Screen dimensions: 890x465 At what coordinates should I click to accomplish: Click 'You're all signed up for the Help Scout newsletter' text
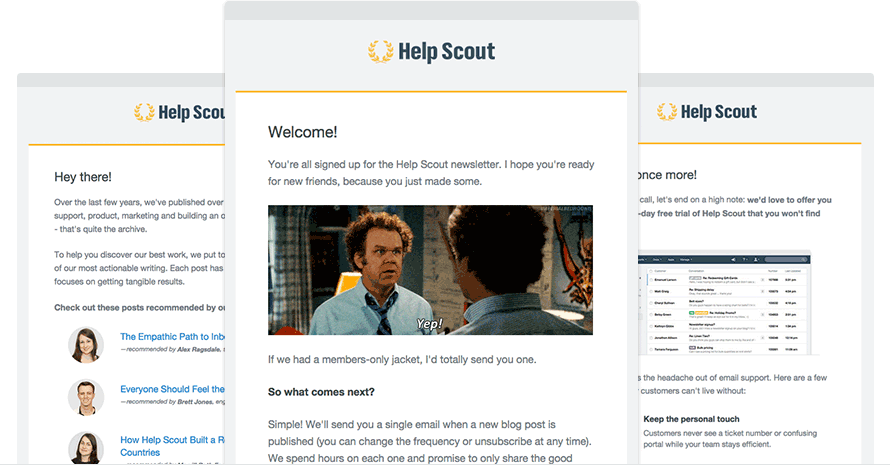431,173
